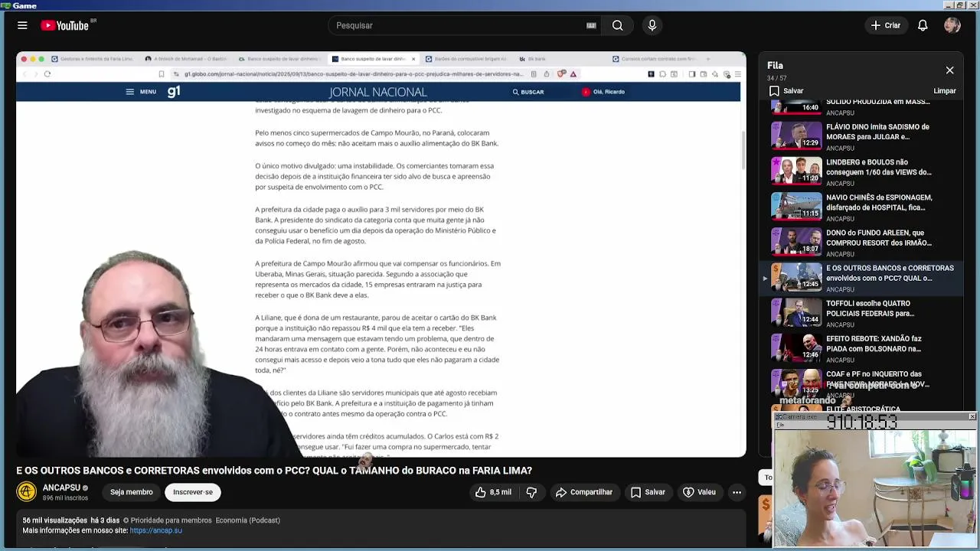The image size is (980, 551).
Task: Send a Valeu super thanks
Action: 699,492
